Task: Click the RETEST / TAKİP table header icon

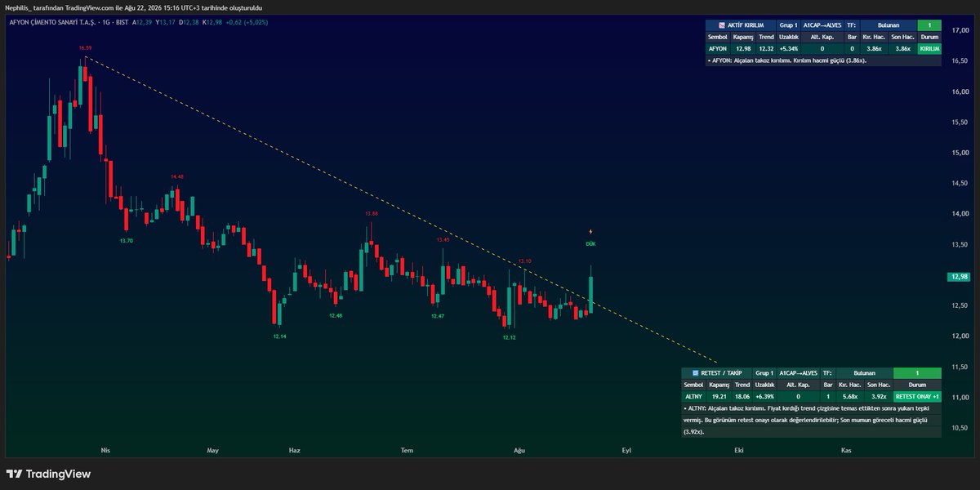Action: [696, 372]
